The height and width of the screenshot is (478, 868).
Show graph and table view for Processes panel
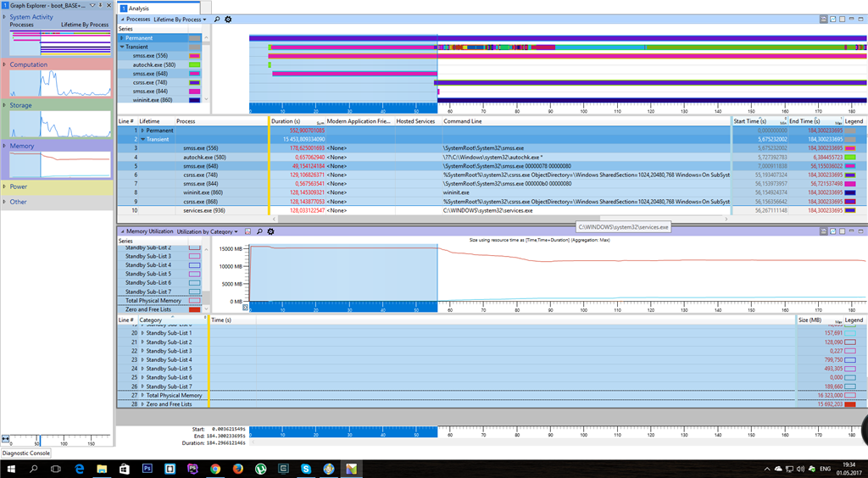[824, 19]
